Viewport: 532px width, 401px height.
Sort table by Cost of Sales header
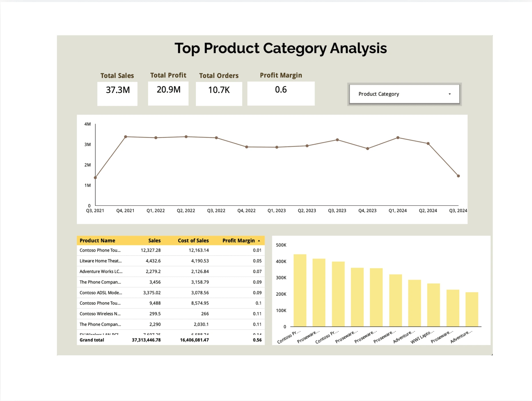(193, 241)
